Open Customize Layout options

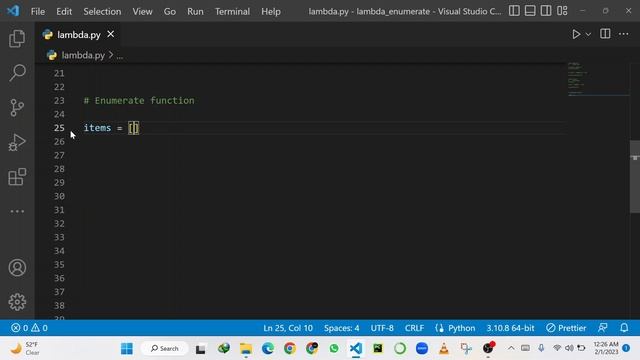click(x=562, y=11)
